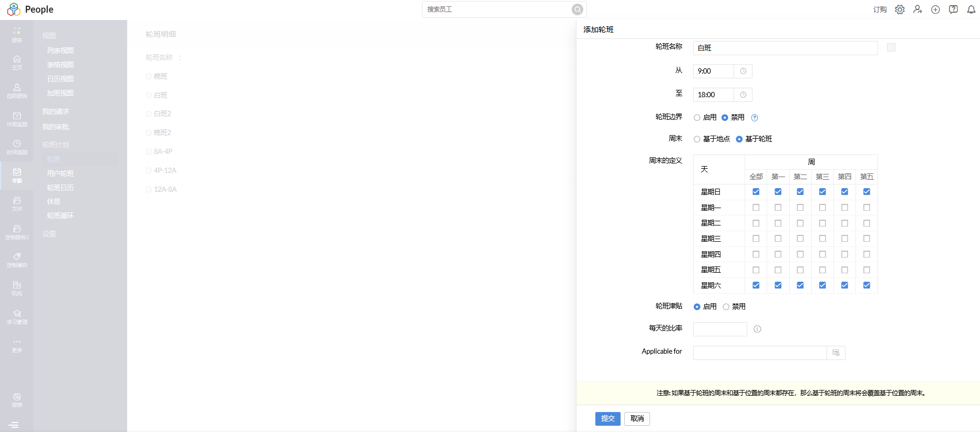Enable the shift boundary radio option
This screenshot has height=432, width=980.
[697, 118]
